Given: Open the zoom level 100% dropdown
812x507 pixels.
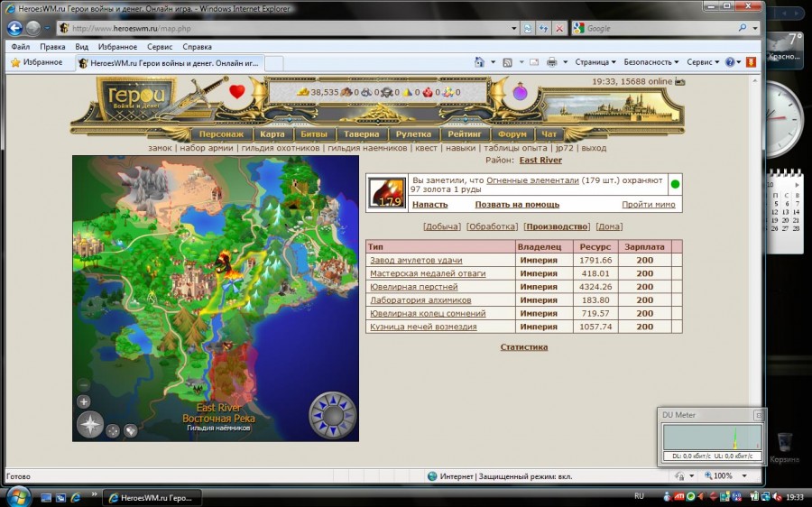Looking at the screenshot, I should (x=744, y=475).
